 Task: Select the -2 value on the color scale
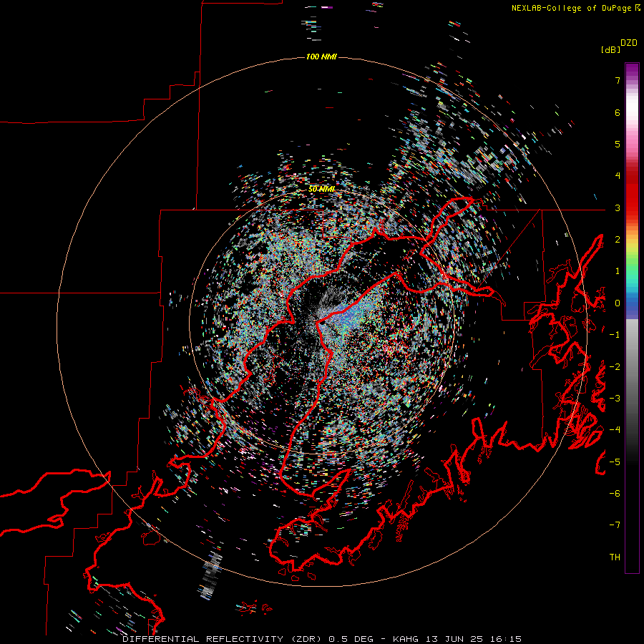615,367
